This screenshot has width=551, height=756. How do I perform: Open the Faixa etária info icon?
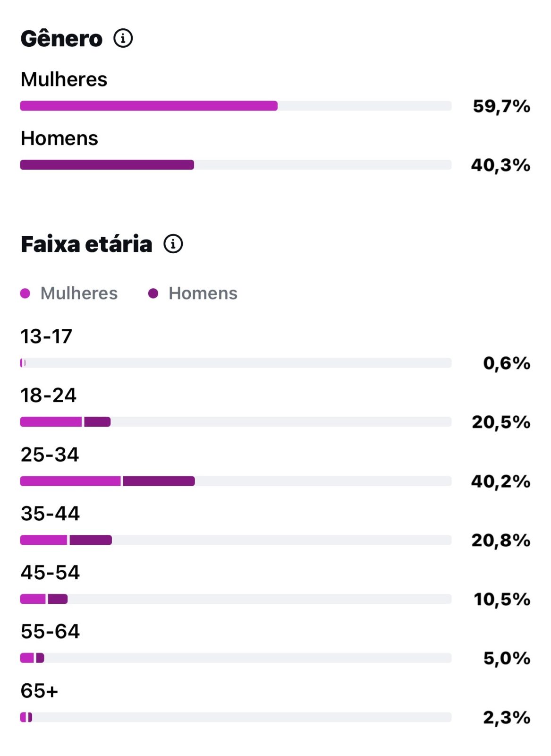pos(173,244)
